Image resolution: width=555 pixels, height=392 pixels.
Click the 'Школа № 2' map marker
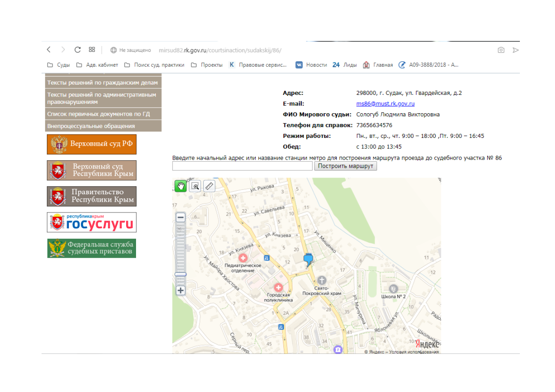(x=393, y=289)
